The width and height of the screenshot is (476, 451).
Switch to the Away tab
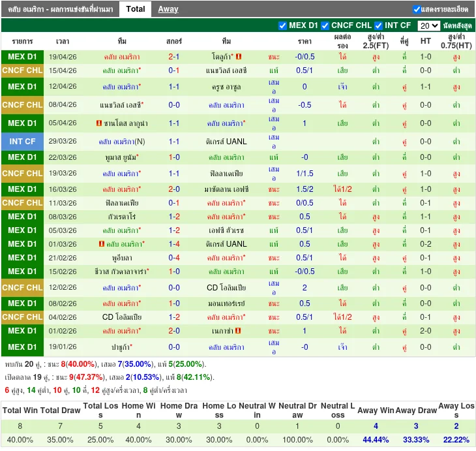[x=168, y=9]
